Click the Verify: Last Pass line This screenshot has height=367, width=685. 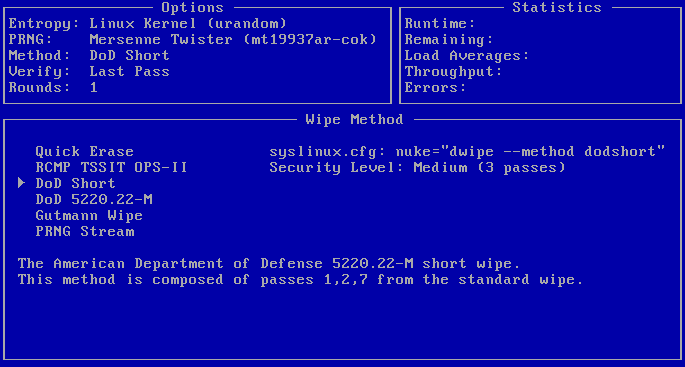click(89, 71)
